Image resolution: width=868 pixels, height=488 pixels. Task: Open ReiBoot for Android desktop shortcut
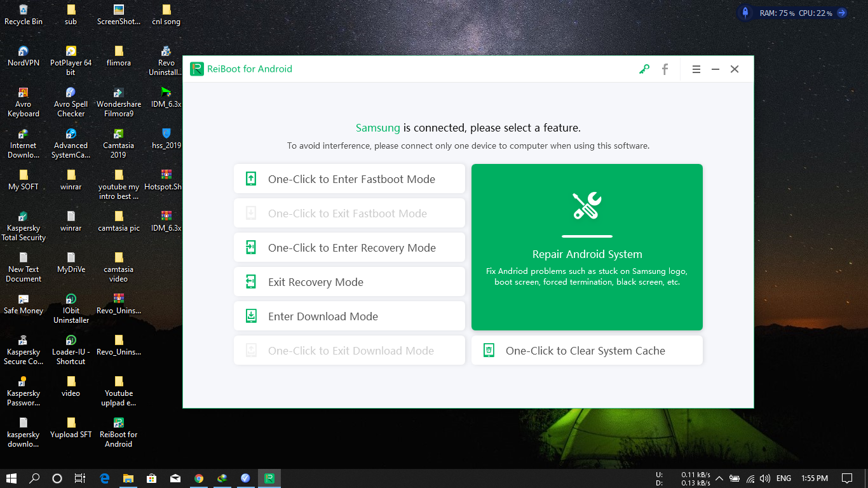(118, 431)
